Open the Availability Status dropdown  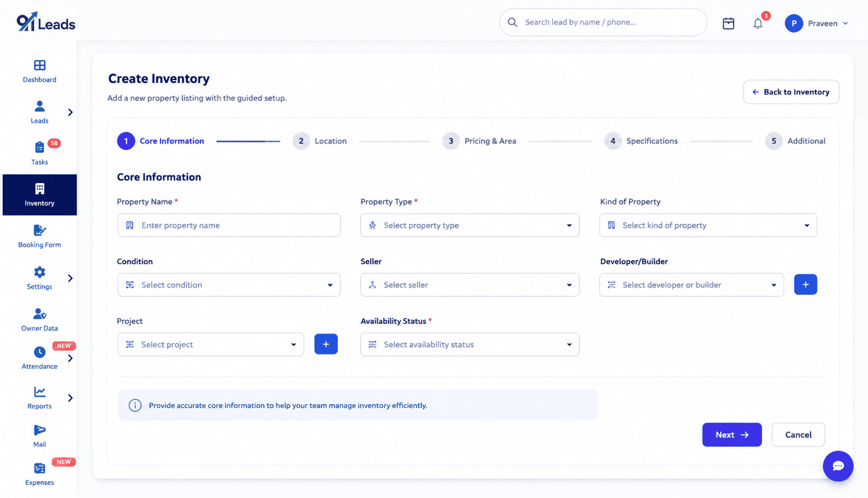[x=470, y=344]
